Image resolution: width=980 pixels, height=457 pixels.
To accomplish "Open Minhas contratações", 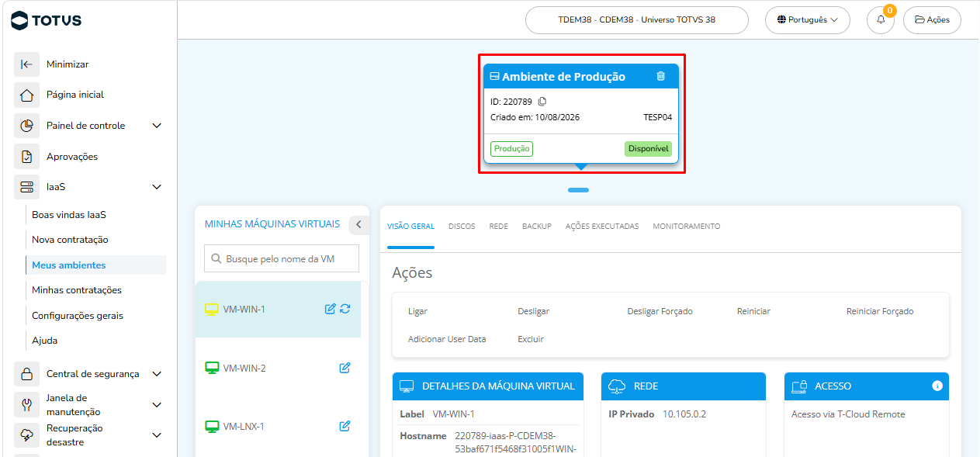I will coord(77,290).
